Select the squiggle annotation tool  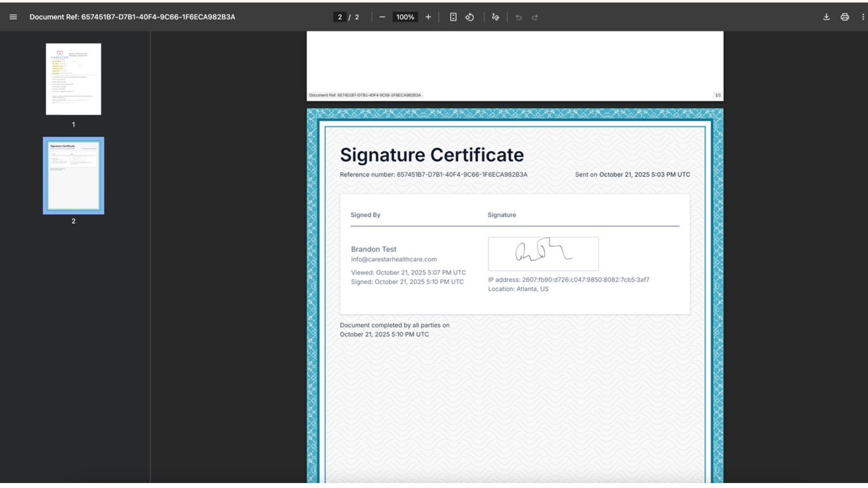pos(495,17)
